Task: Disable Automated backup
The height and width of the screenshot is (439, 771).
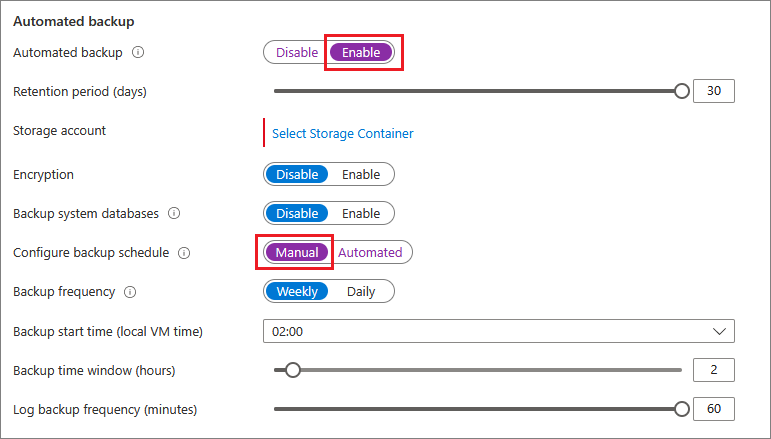Action: pyautogui.click(x=297, y=52)
